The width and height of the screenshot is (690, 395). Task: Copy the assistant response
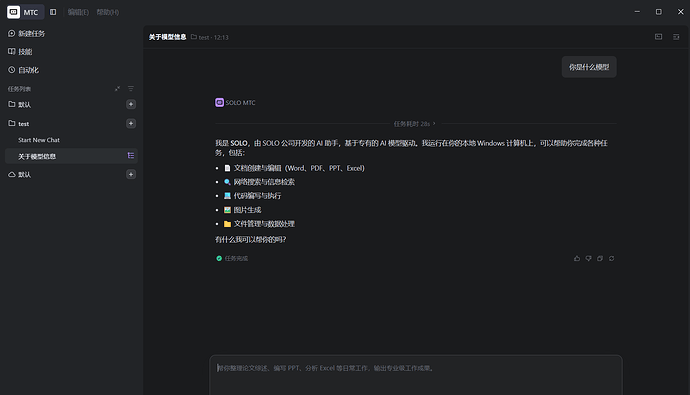(x=600, y=259)
